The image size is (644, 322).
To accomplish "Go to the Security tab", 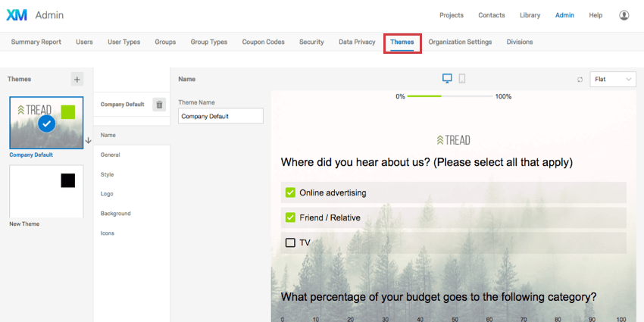I will (x=311, y=42).
